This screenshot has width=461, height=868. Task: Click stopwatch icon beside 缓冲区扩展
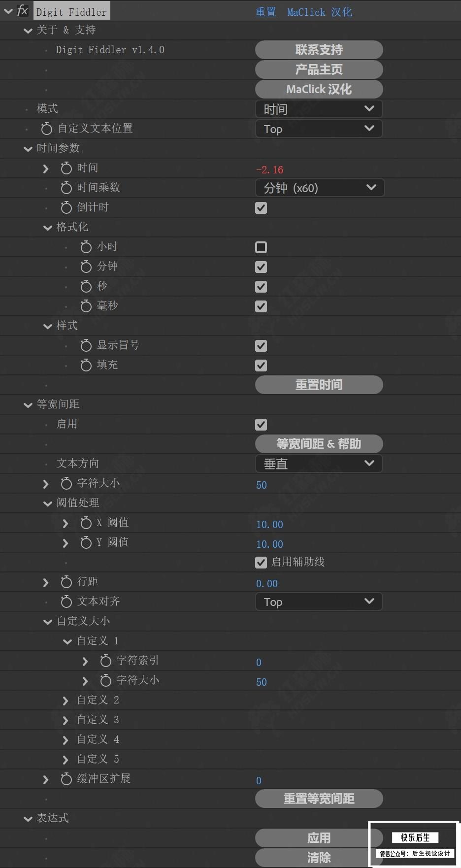pyautogui.click(x=66, y=779)
